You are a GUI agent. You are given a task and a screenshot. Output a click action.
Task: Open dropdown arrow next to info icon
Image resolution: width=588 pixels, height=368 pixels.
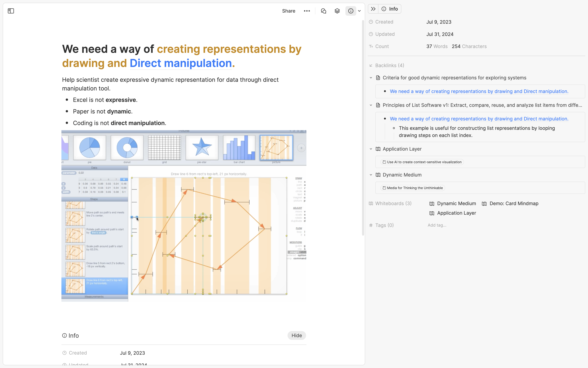(x=359, y=11)
